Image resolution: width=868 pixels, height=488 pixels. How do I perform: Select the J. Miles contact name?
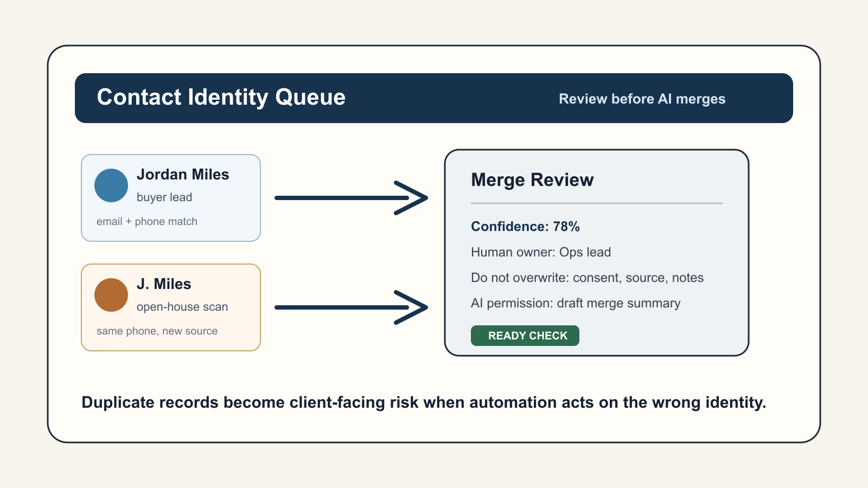(x=164, y=284)
